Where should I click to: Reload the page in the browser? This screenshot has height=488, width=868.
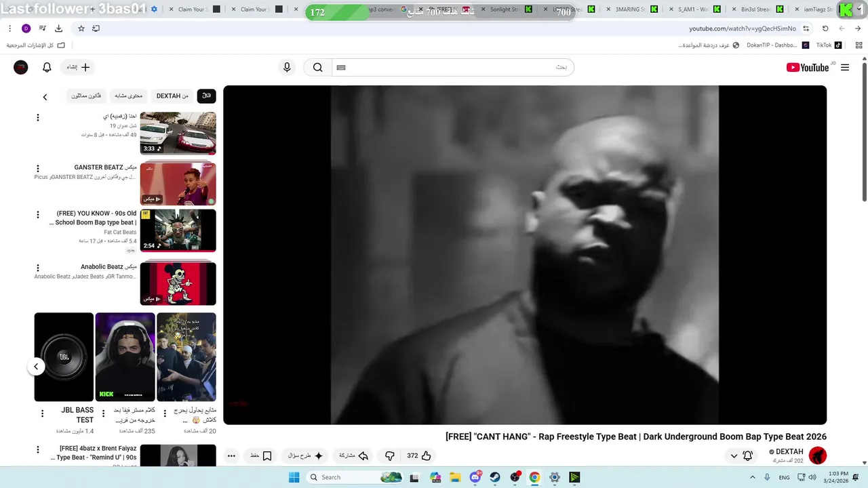pos(825,28)
